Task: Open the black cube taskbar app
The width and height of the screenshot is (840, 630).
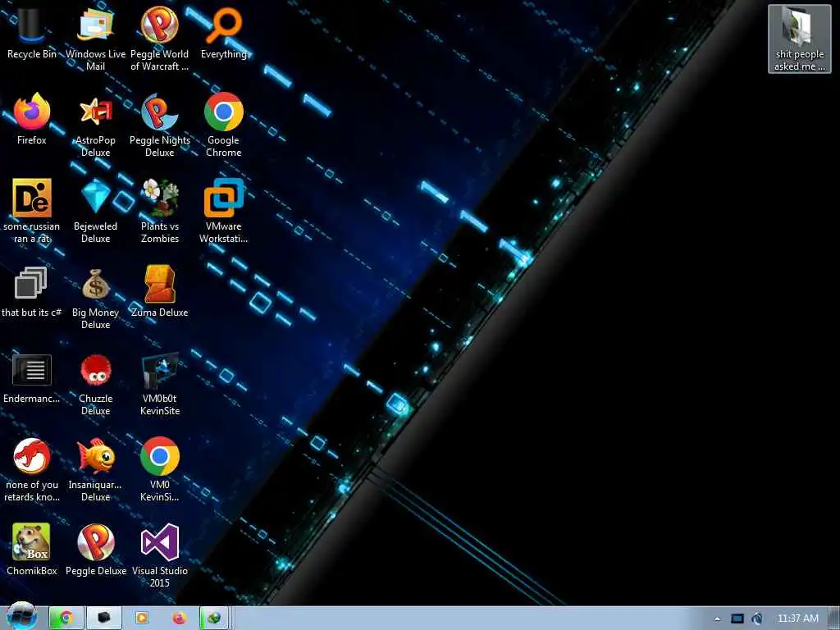Action: tap(104, 619)
